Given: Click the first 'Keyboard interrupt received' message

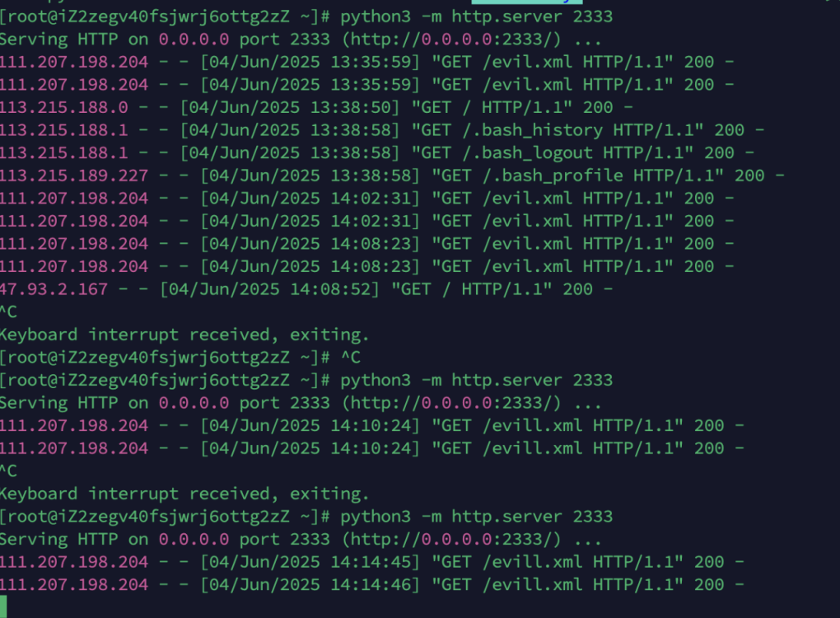Looking at the screenshot, I should coord(184,335).
